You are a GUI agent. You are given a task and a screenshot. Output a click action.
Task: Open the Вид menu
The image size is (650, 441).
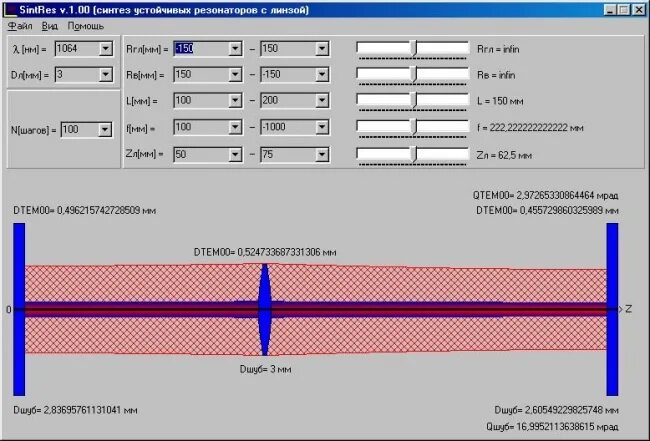[x=49, y=26]
